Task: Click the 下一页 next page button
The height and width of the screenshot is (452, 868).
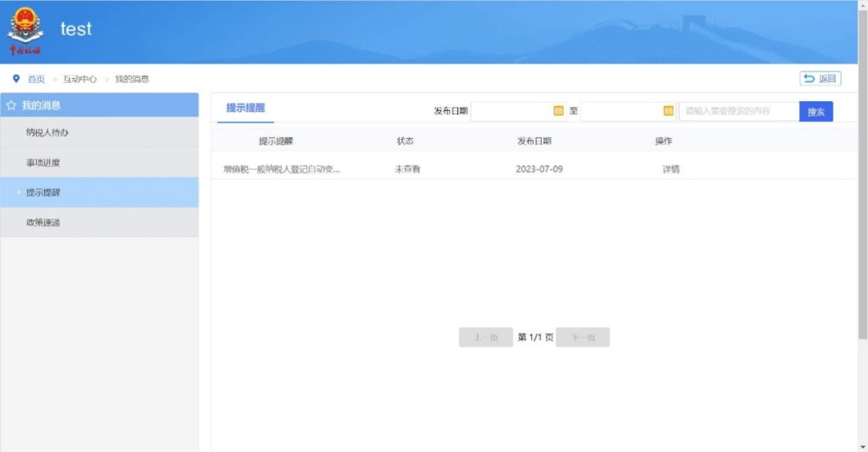Action: point(583,338)
